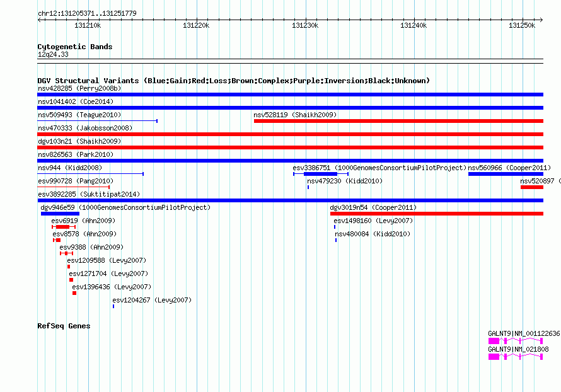This screenshot has width=561, height=392.
Task: Open nsv1041402 (Coe2014) variant label
Action: pos(76,101)
